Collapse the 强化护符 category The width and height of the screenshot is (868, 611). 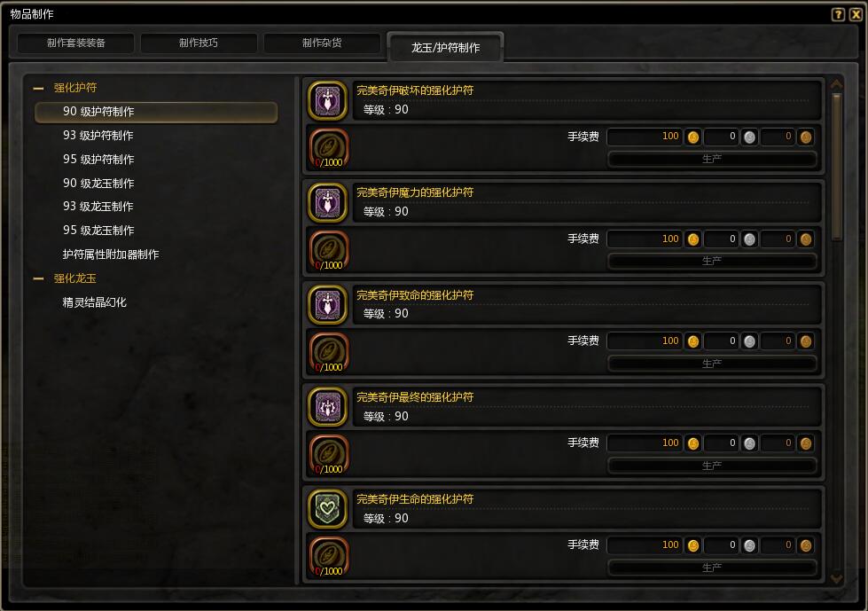pos(38,88)
